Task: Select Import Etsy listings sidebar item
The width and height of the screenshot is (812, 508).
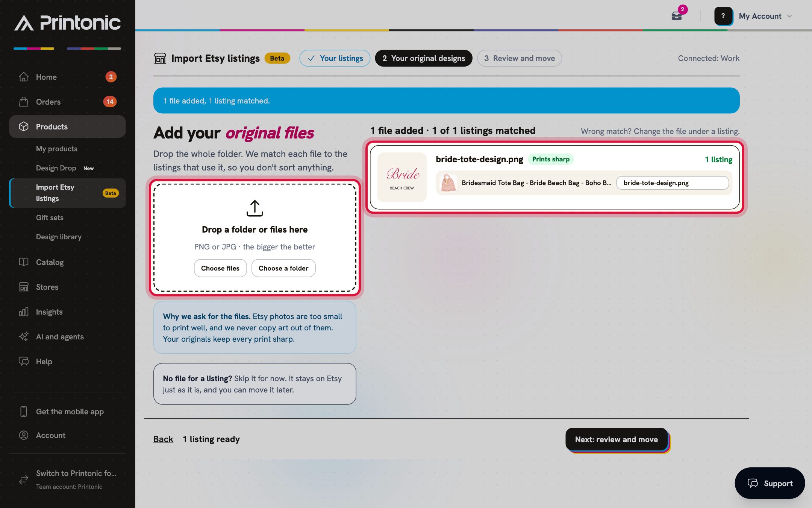Action: pyautogui.click(x=67, y=193)
